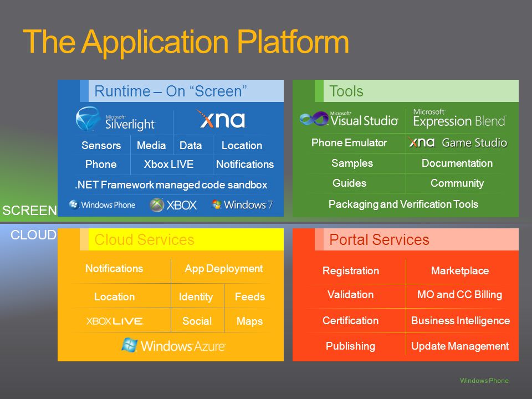Viewport: 532px width, 399px height.
Task: Click App Deployment in Cloud Services
Action: (x=223, y=269)
